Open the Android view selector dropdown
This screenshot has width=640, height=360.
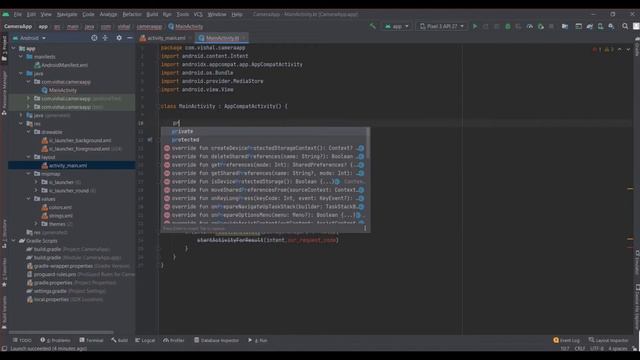pyautogui.click(x=29, y=38)
